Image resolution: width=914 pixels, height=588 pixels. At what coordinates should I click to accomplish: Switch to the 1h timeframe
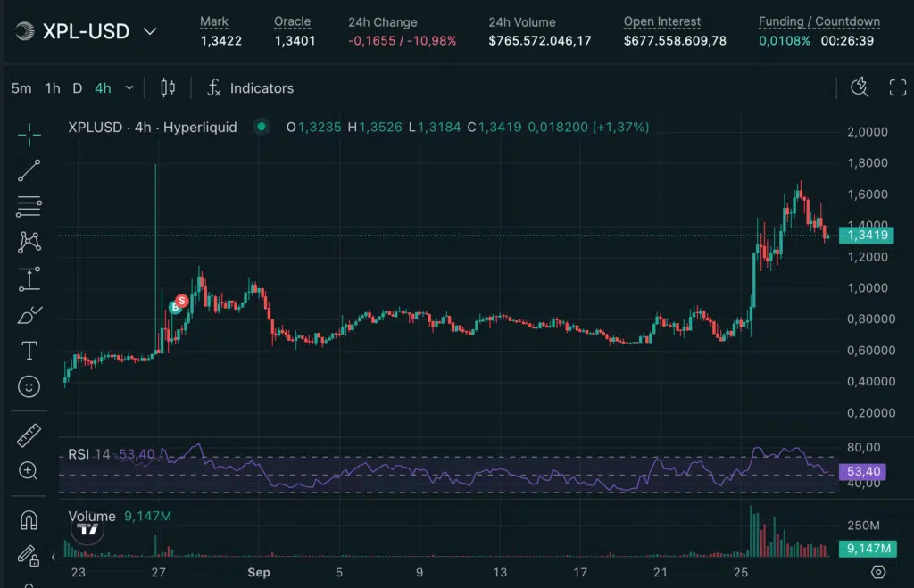(x=54, y=87)
